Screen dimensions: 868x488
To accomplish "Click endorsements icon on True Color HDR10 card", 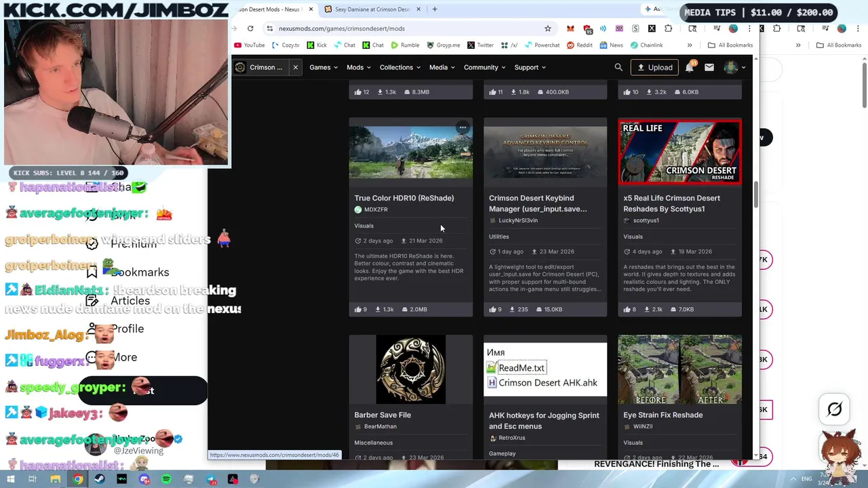I will pos(358,309).
